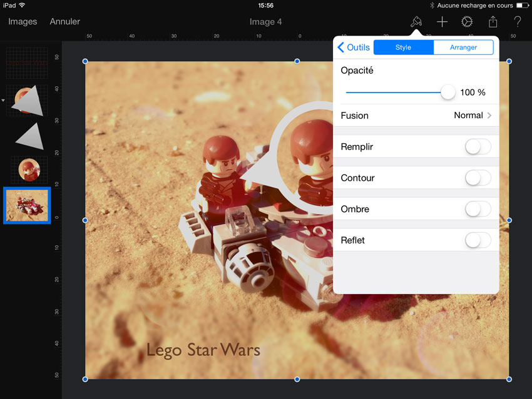Screen dimensions: 532x399
Task: Grab the top-center selection handle
Action: pyautogui.click(x=297, y=61)
